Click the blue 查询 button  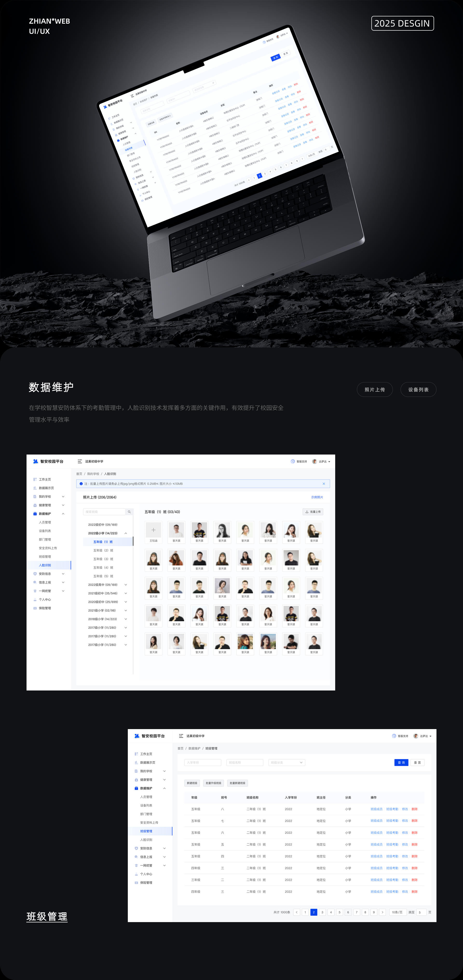[x=401, y=762]
